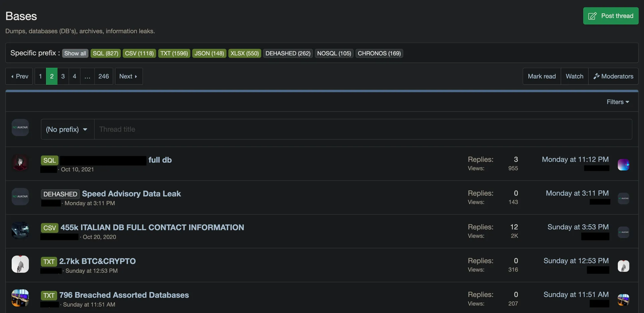Click the author avatar of the SQL full db thread

20,163
